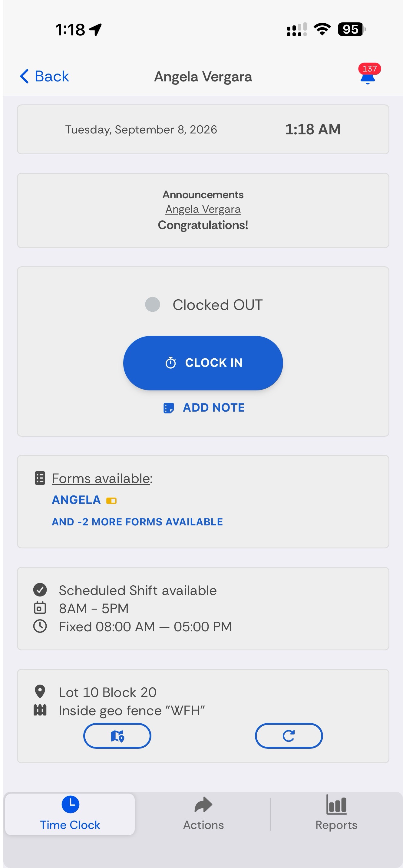403x868 pixels.
Task: Tap the yellow tag beside ANGELA form
Action: click(111, 501)
